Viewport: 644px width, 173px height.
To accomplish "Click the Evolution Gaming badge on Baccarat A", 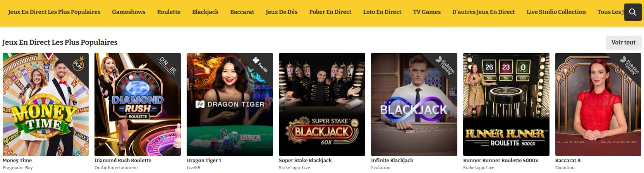I will (x=630, y=65).
